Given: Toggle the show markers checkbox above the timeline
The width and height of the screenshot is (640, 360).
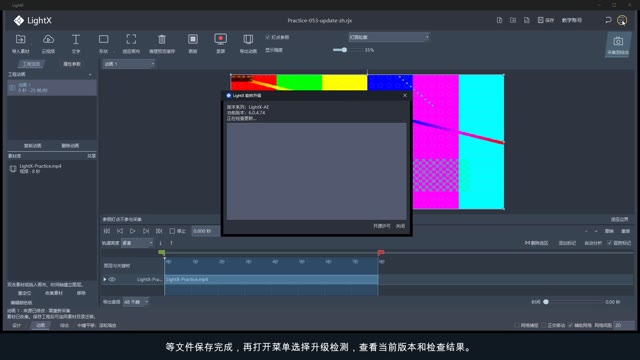Looking at the screenshot, I should click(609, 243).
